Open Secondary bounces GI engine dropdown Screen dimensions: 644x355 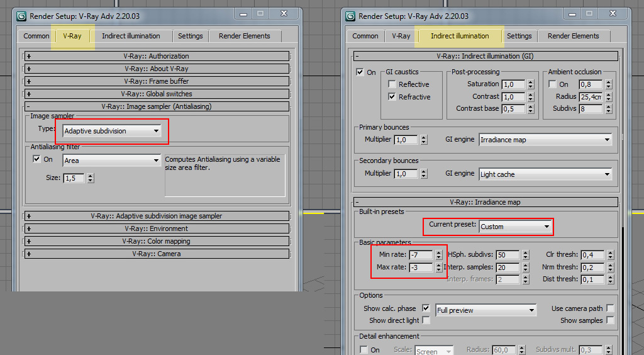pos(545,174)
